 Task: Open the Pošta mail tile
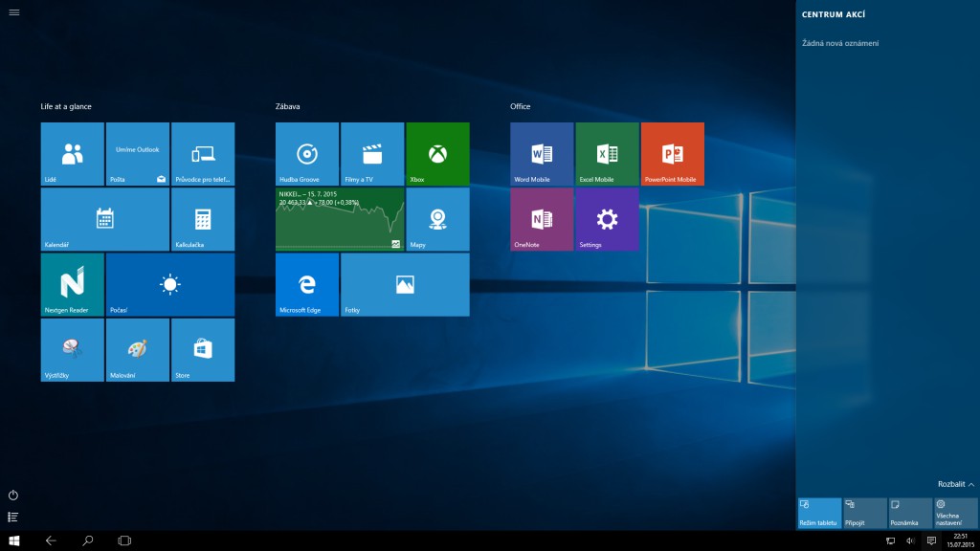[138, 154]
